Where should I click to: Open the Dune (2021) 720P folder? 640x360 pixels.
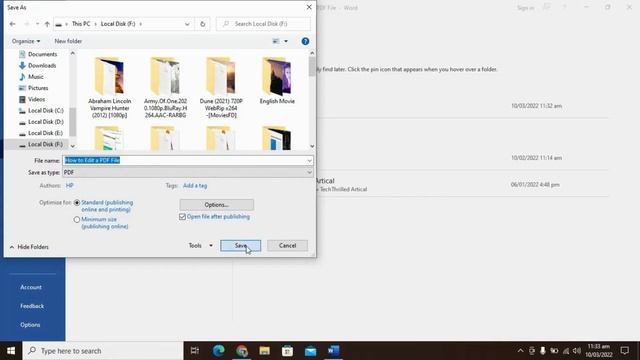click(221, 87)
